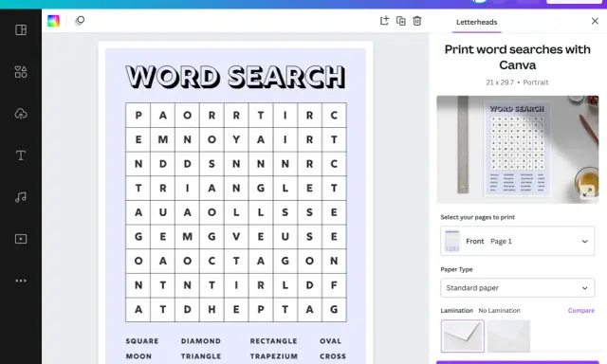Image resolution: width=607 pixels, height=364 pixels.
Task: Open the rainbow background color picker
Action: click(x=53, y=21)
